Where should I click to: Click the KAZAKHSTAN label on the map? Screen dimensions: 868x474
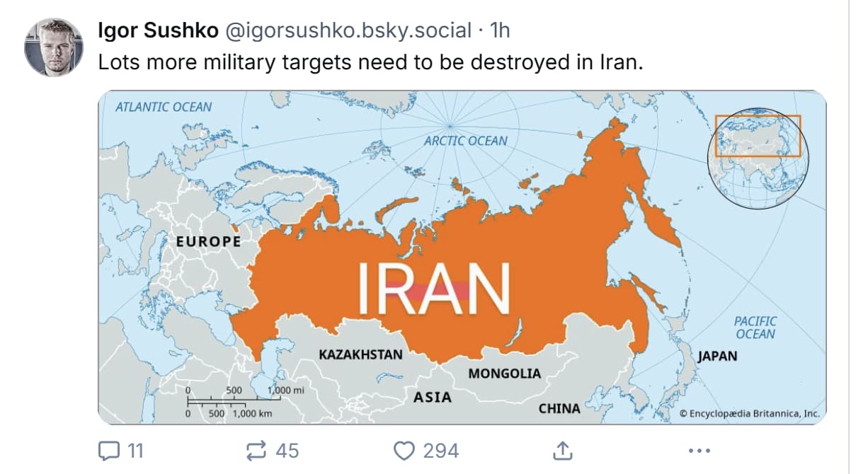tap(360, 354)
